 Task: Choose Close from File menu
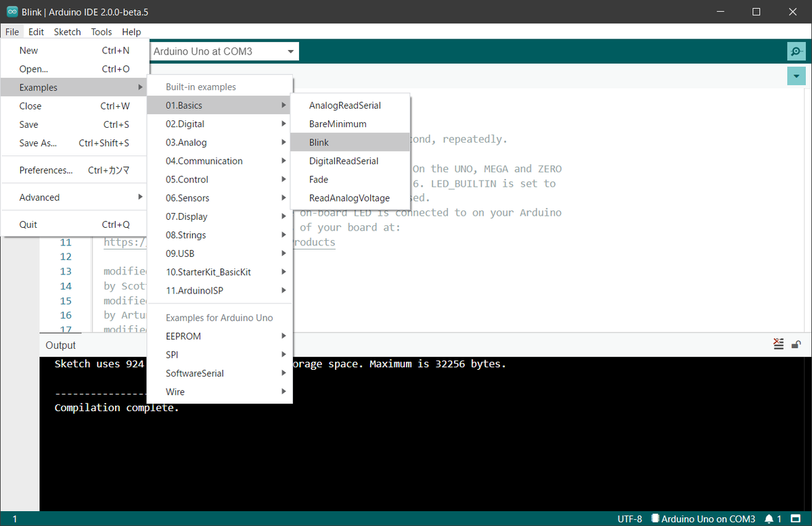coord(74,106)
